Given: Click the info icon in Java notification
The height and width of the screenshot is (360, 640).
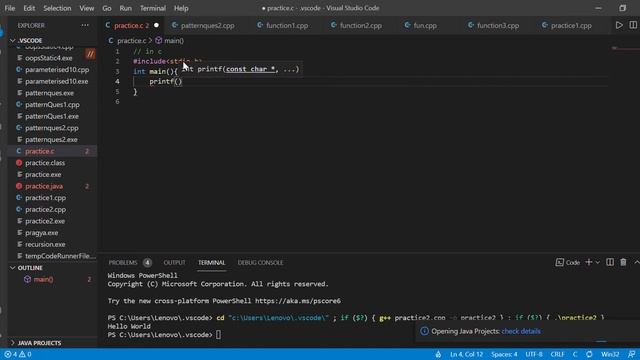Looking at the screenshot, I should pyautogui.click(x=424, y=331).
